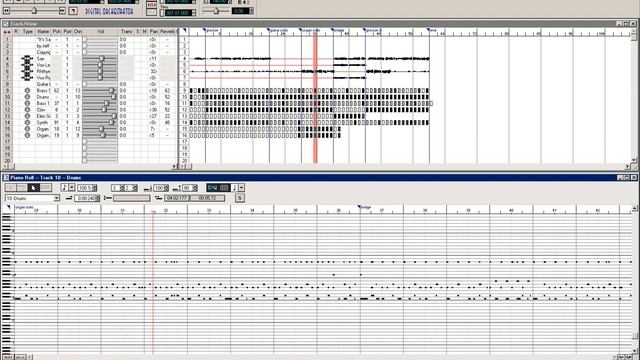Image resolution: width=640 pixels, height=360 pixels.
Task: Click the MIDI type icon on track 16
Action: [x=27, y=135]
